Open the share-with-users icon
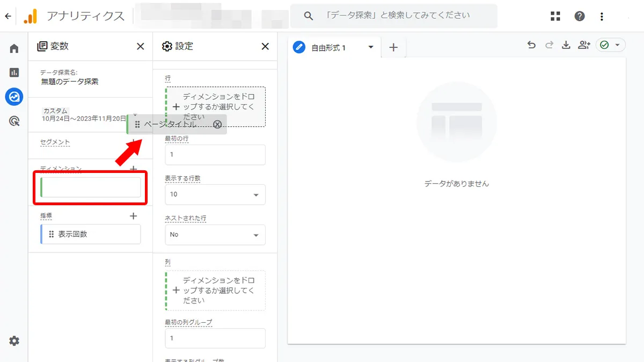The width and height of the screenshot is (644, 362). 584,45
